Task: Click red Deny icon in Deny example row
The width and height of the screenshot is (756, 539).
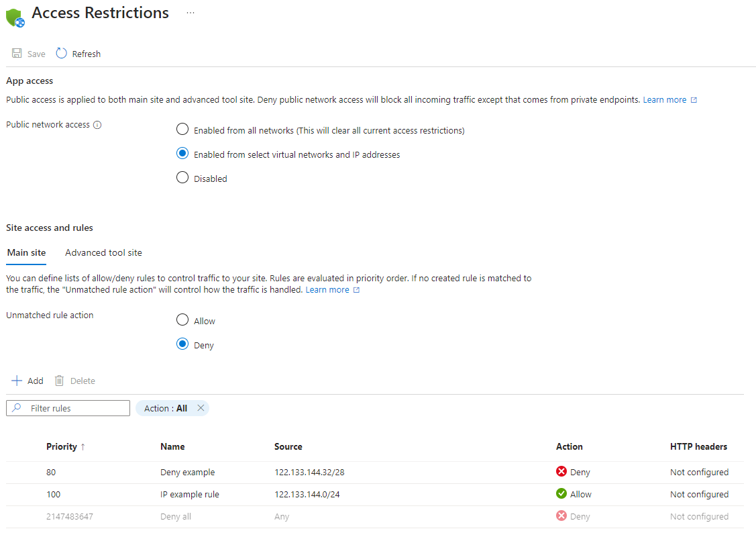Action: (561, 471)
